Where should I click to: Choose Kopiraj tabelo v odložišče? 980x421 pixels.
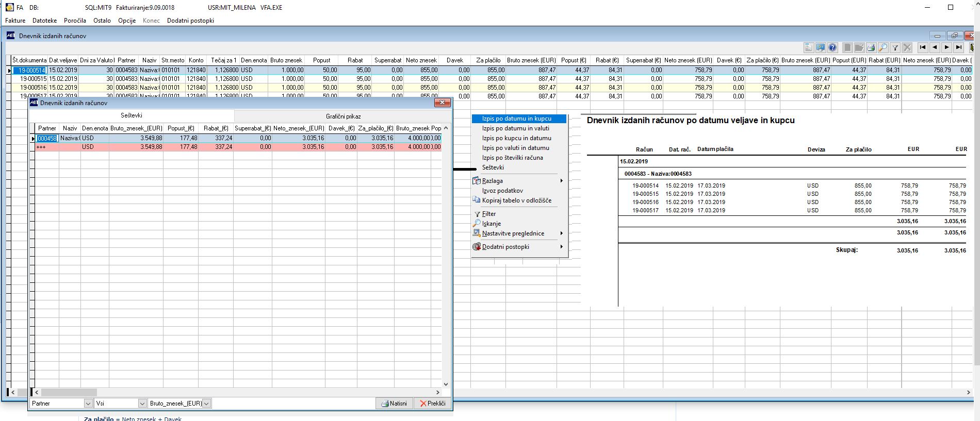click(x=516, y=200)
